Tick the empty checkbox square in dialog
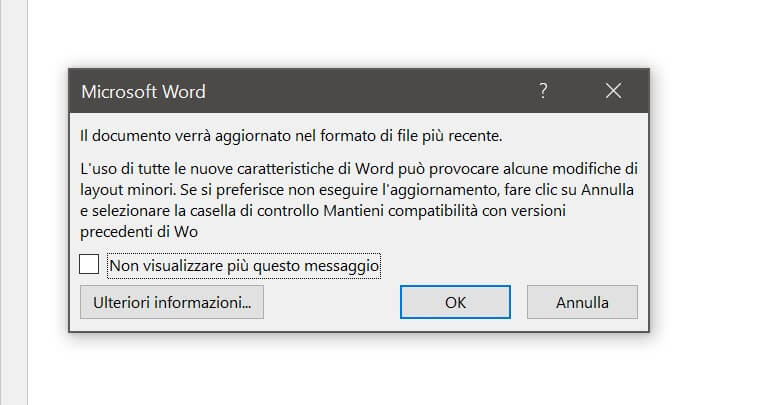Image resolution: width=771 pixels, height=405 pixels. pos(90,265)
